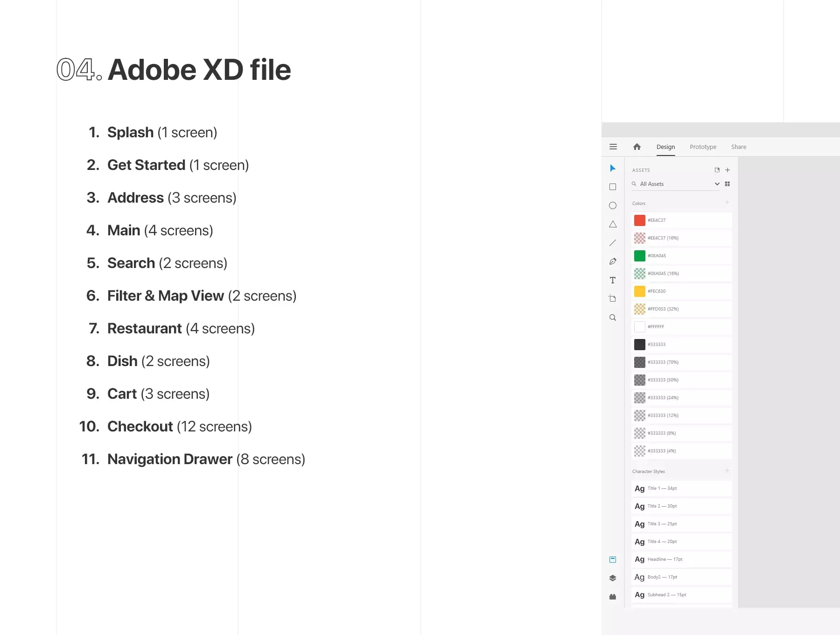Select the Polygon triangle tool
This screenshot has height=635, width=840.
(613, 224)
